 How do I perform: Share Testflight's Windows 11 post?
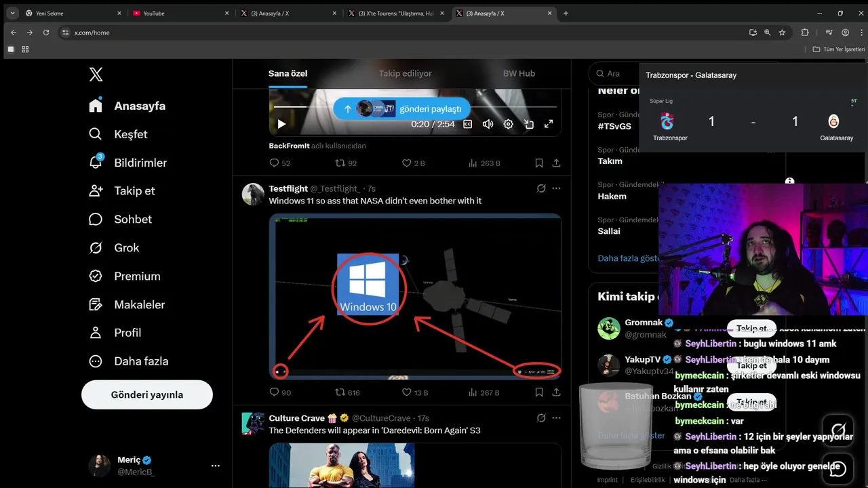pyautogui.click(x=556, y=392)
